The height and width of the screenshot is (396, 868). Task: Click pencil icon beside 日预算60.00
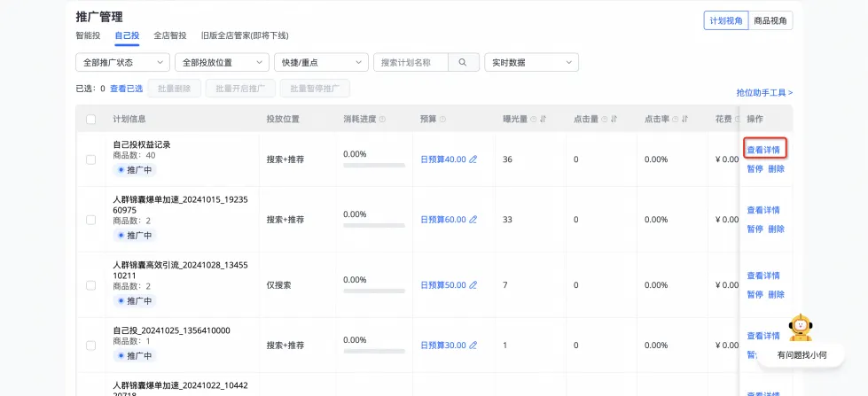(x=473, y=220)
